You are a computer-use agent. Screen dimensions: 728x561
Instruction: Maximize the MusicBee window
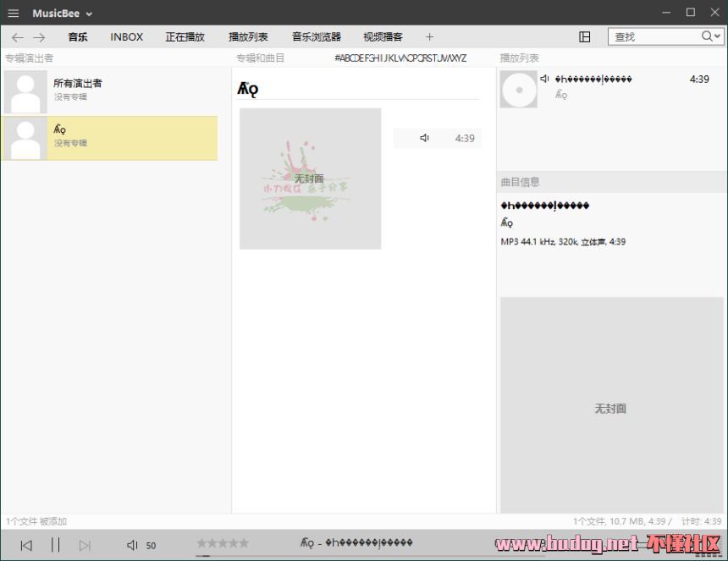[691, 13]
